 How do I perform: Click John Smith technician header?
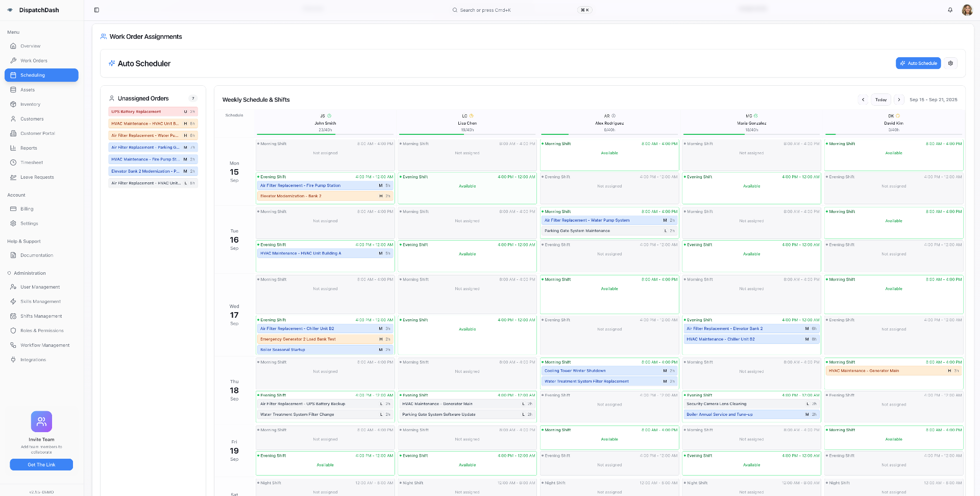point(325,123)
